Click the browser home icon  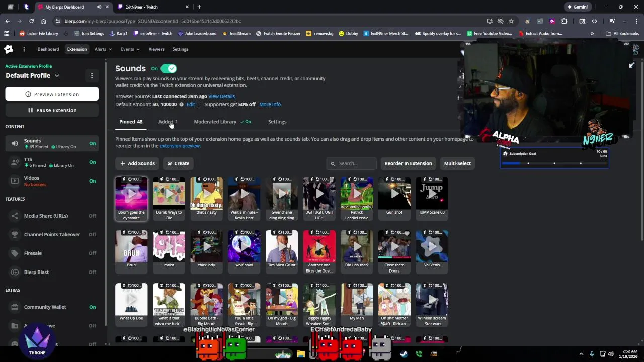coord(43,21)
